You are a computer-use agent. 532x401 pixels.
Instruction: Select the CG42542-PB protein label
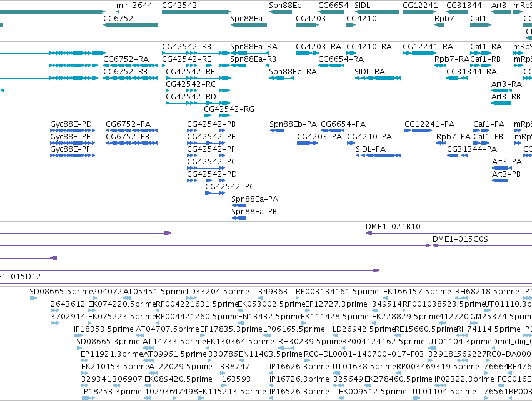point(211,124)
